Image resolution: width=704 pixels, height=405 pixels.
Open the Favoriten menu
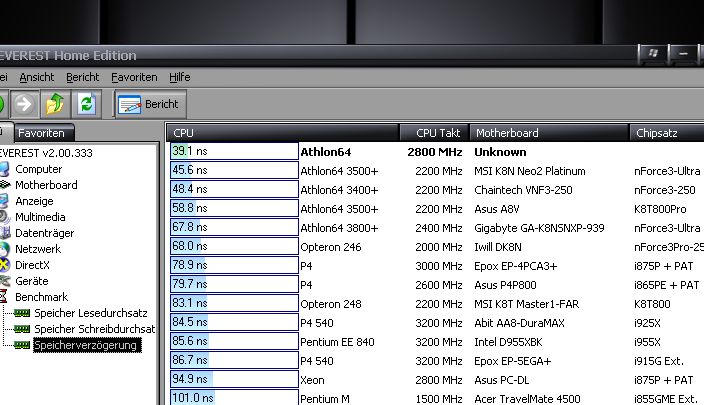tap(134, 77)
